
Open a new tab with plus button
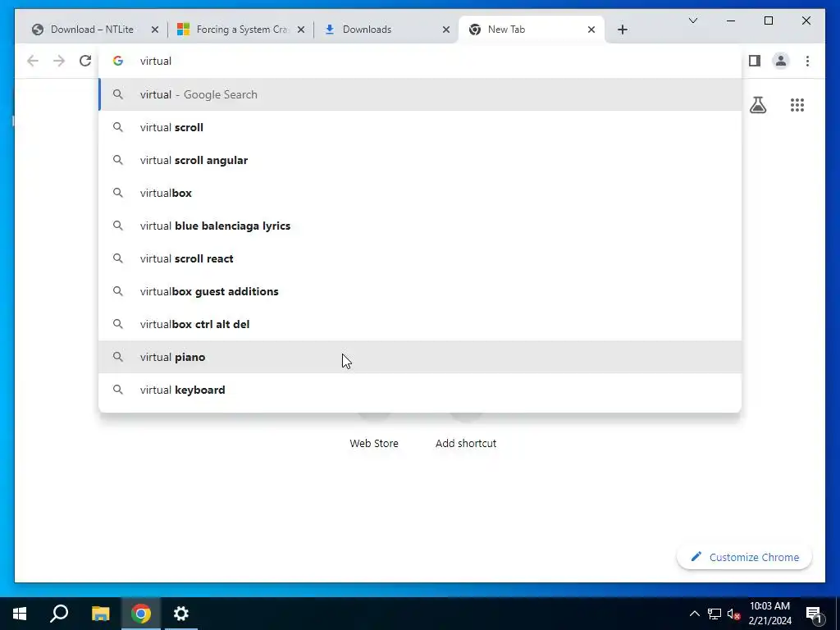pos(622,30)
